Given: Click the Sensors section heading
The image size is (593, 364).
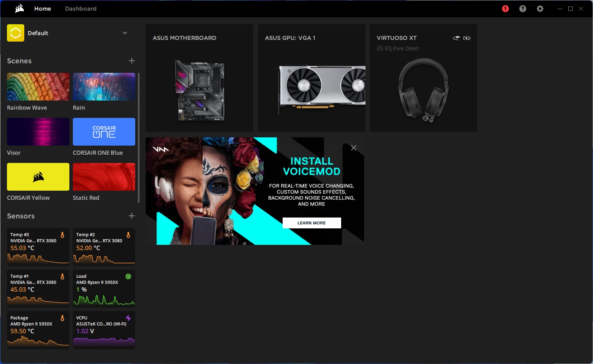Looking at the screenshot, I should tap(21, 216).
